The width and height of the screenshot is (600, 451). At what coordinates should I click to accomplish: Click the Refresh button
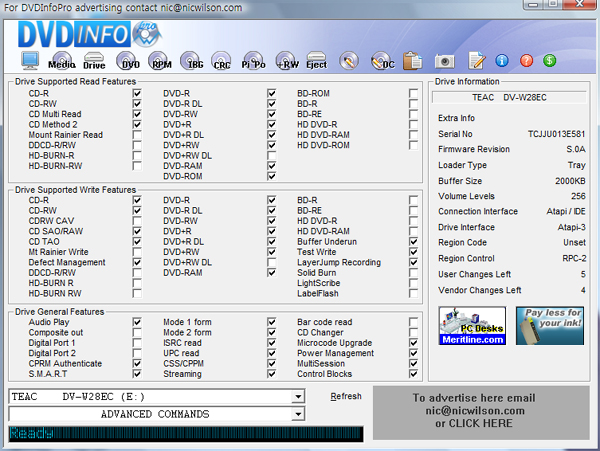pos(346,396)
